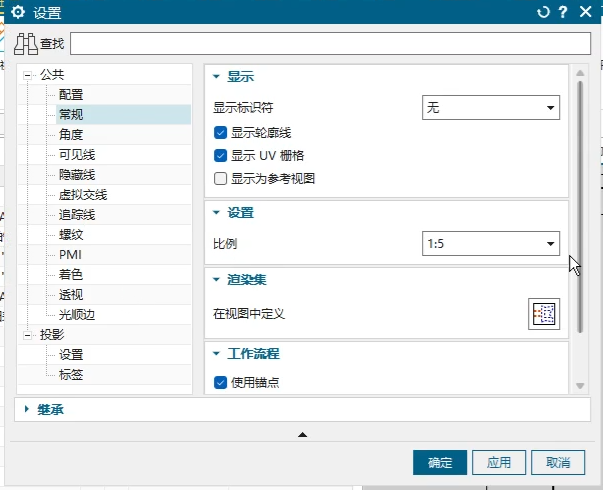Click the 确定 button
603x490 pixels.
[x=440, y=462]
